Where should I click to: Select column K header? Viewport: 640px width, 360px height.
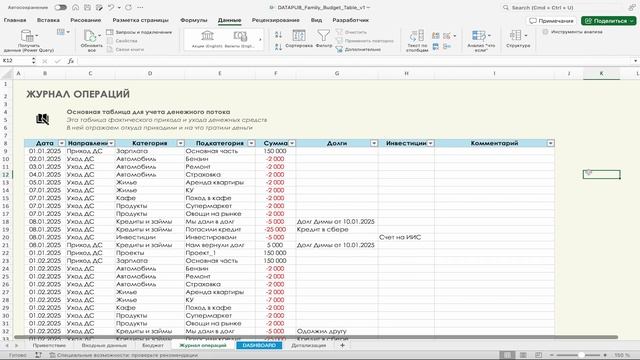tap(601, 73)
